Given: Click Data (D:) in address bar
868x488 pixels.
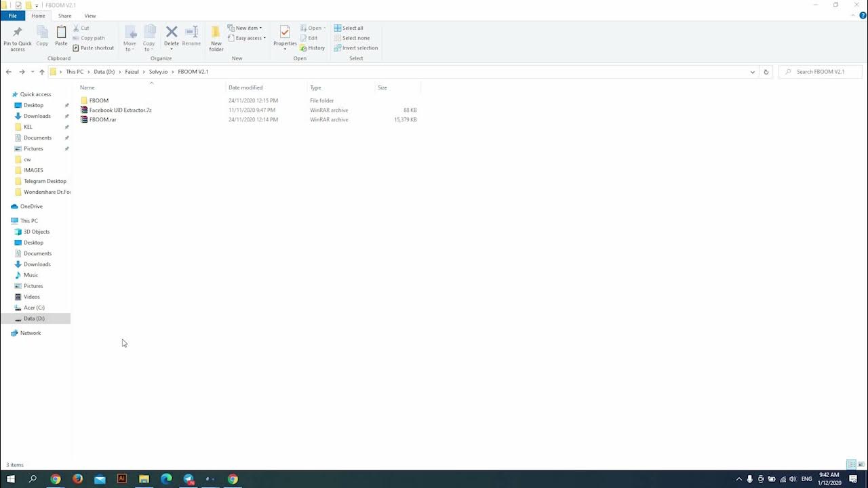Looking at the screenshot, I should (x=104, y=72).
